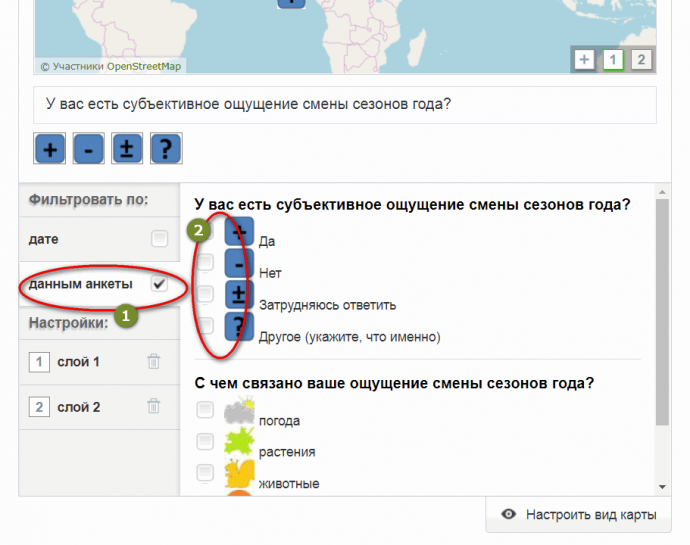Click the plus-minus answer button below the question
This screenshot has height=545, width=690.
pos(127,149)
